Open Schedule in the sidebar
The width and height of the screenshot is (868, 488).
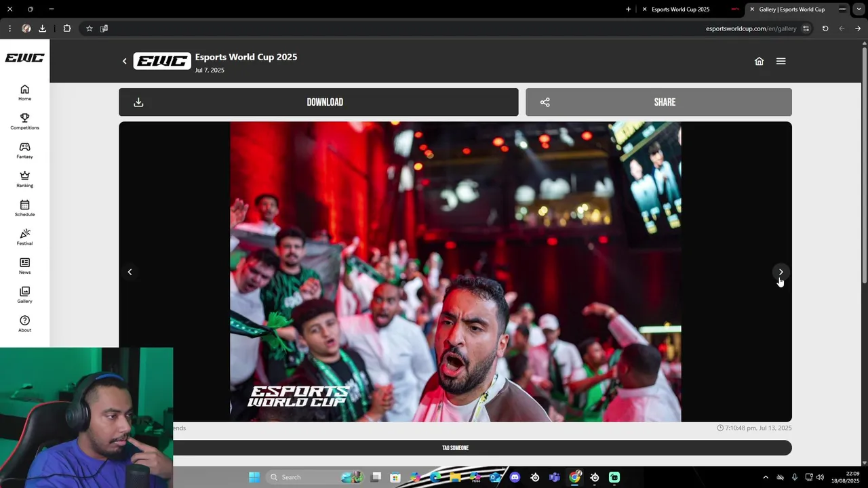click(24, 208)
